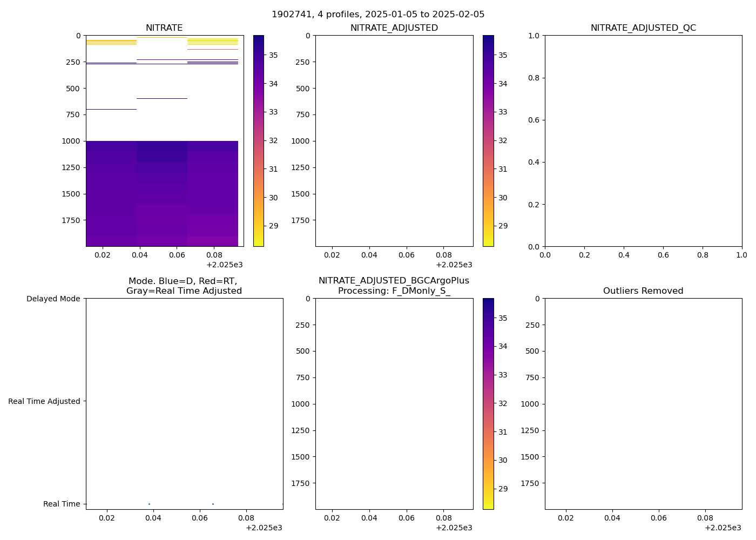
Task: Click the NITRATE plot title
Action: 164,28
